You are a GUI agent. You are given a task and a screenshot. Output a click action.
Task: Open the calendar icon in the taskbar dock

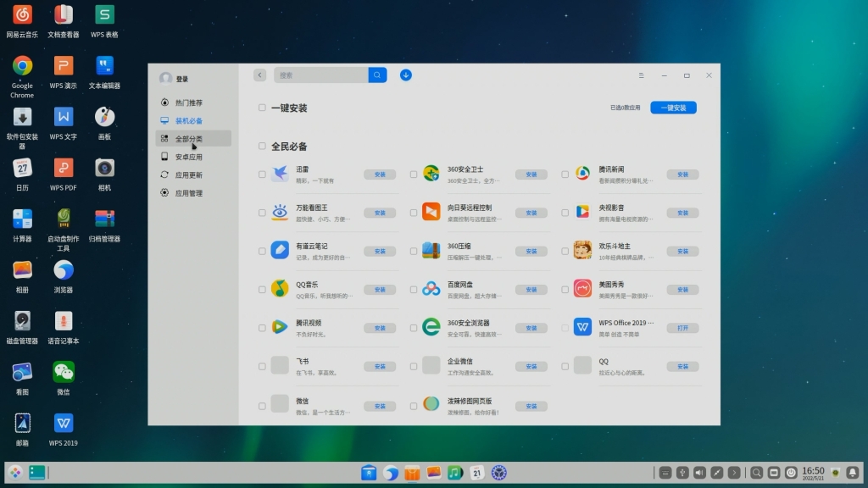(476, 473)
